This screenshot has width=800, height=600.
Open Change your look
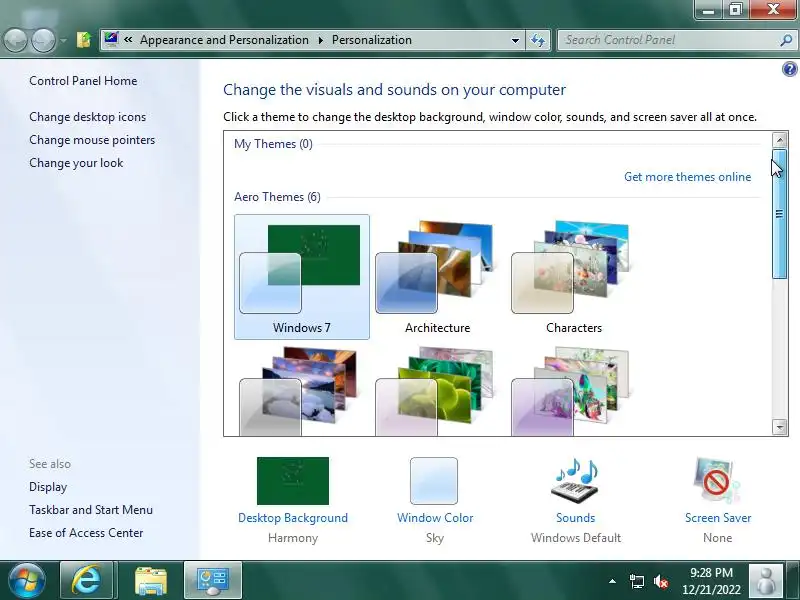pos(76,163)
